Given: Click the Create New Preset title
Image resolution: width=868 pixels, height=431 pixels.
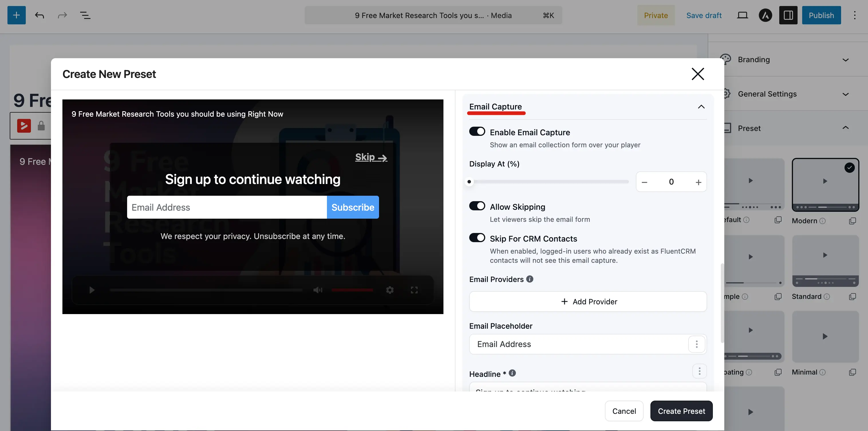Looking at the screenshot, I should [x=109, y=74].
